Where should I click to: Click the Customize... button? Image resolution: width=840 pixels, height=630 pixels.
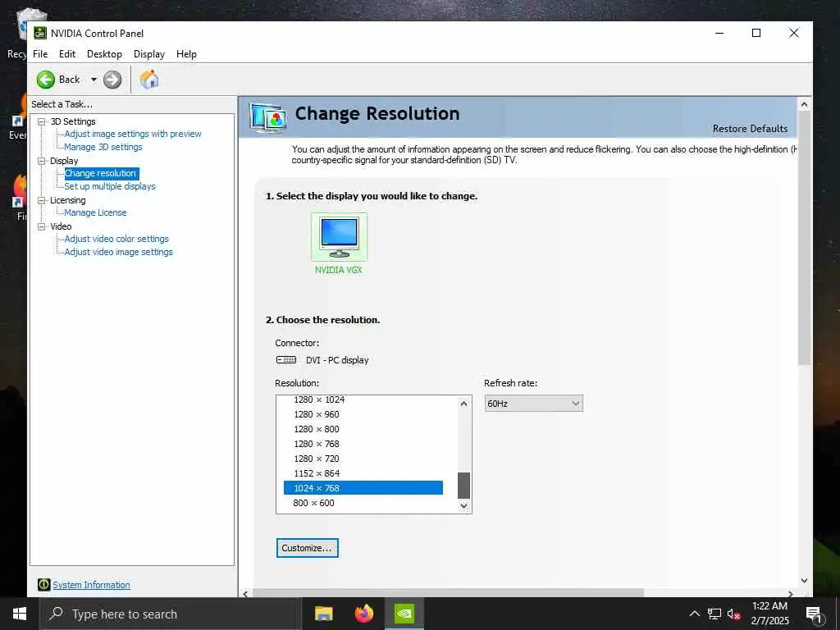click(x=308, y=548)
